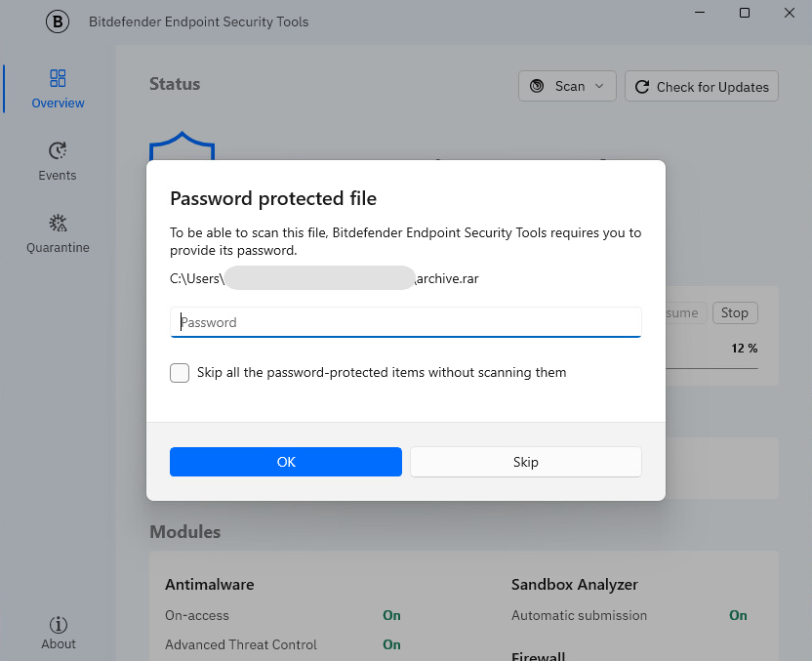Click the blue shield status icon
The width and height of the screenshot is (812, 661).
[x=183, y=146]
